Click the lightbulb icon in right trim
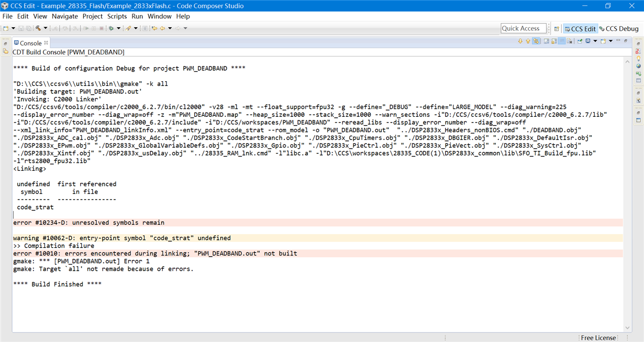644x342 pixels. pos(638,59)
